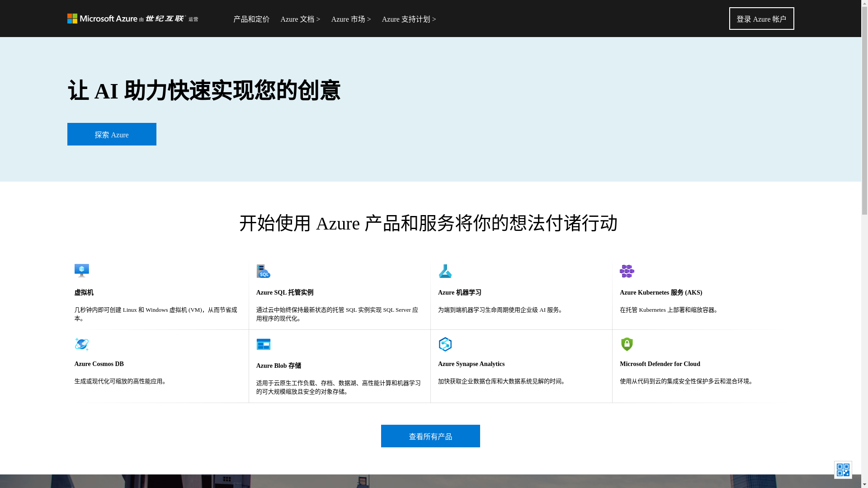
Task: Click the Virtual Machines monitor icon
Action: [x=82, y=271]
